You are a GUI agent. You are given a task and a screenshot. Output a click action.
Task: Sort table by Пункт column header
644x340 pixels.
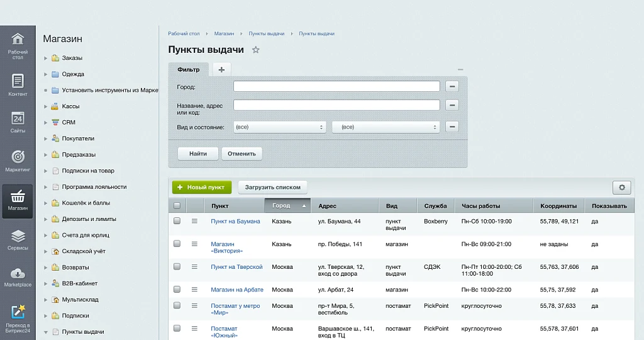point(235,205)
